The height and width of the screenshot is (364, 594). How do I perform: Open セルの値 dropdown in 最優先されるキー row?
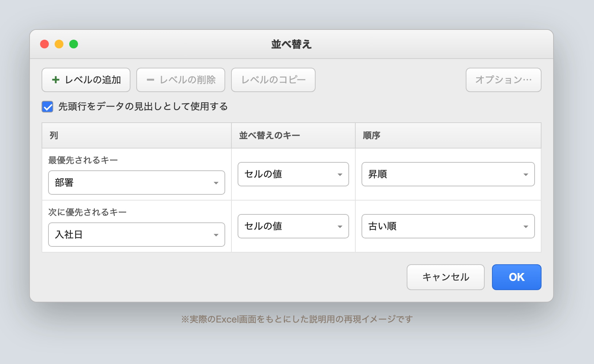coord(293,174)
